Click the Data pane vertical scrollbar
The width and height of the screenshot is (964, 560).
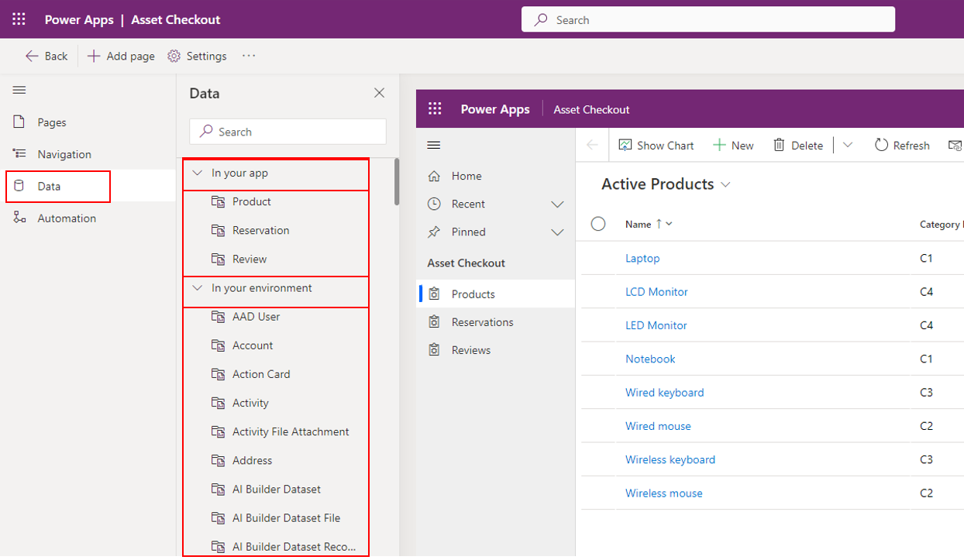(x=397, y=182)
